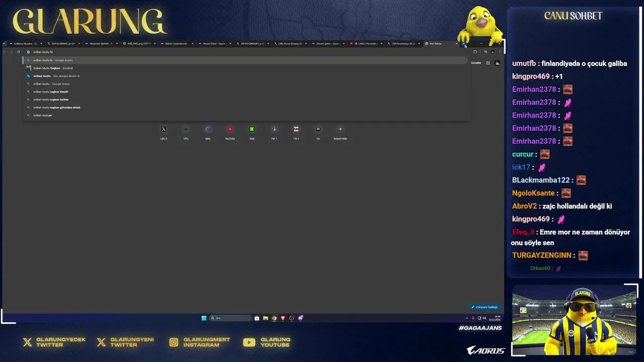Viewport: 644px width, 362px height.
Task: Open the Windows Start button
Action: (204, 318)
